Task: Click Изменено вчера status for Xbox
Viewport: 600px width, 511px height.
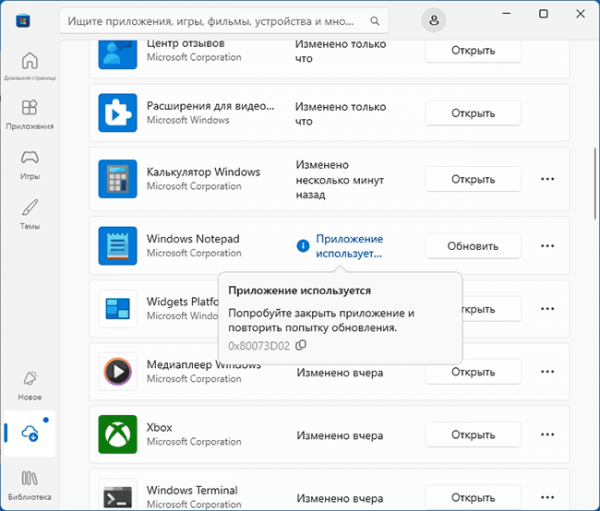Action: [340, 435]
